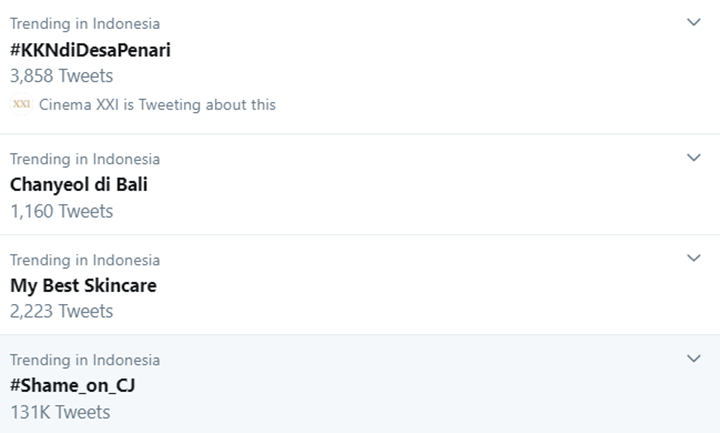Click the 1,160 Tweets count
The width and height of the screenshot is (720, 433).
click(x=61, y=211)
